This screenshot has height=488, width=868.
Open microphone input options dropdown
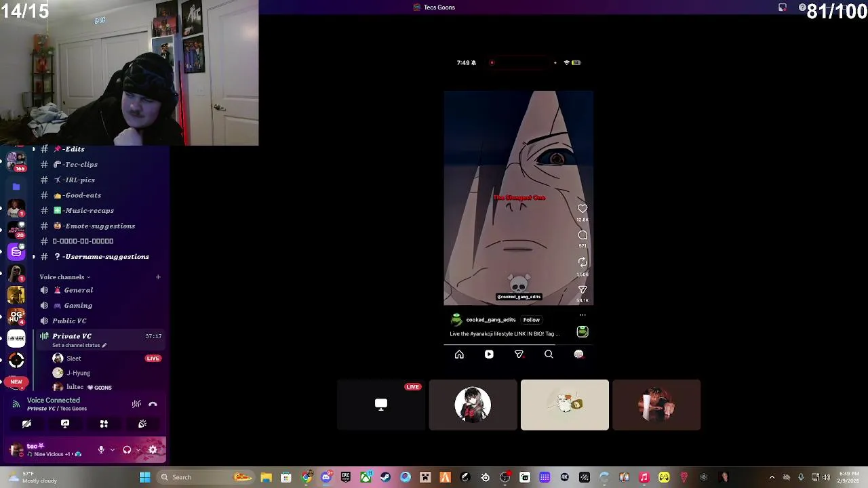[x=113, y=450]
